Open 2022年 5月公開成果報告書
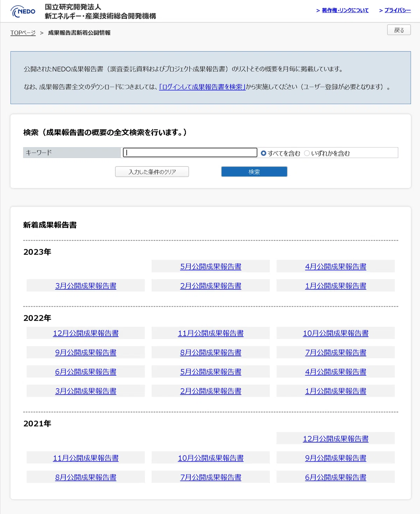Screen dimensions: 420x514 pyautogui.click(x=211, y=372)
